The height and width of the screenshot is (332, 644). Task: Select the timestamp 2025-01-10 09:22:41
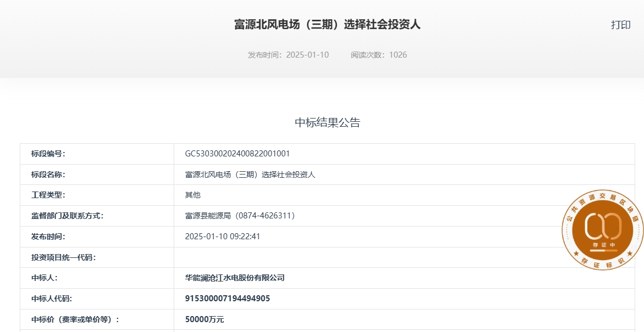pyautogui.click(x=223, y=237)
